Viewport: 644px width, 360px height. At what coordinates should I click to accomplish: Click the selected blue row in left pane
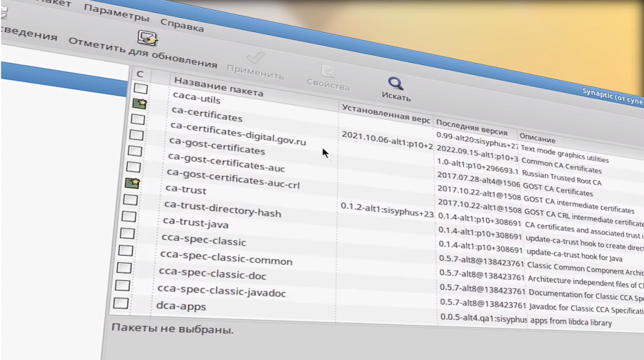pyautogui.click(x=65, y=79)
